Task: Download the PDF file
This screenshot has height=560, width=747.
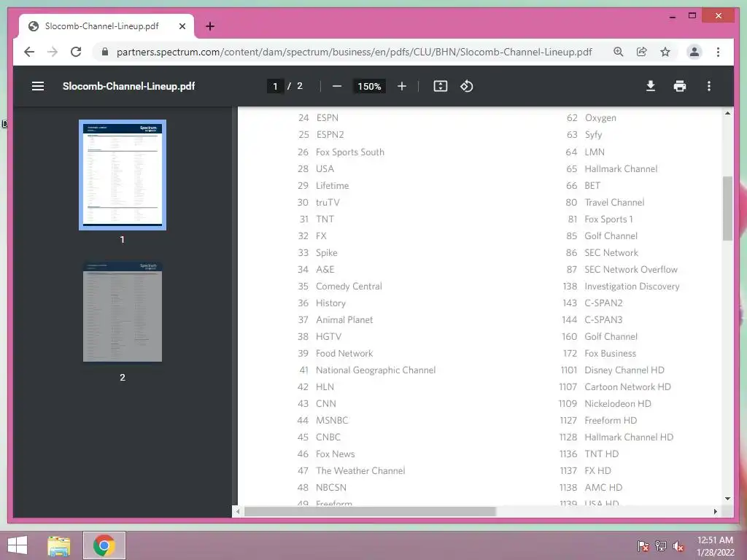Action: (x=650, y=86)
